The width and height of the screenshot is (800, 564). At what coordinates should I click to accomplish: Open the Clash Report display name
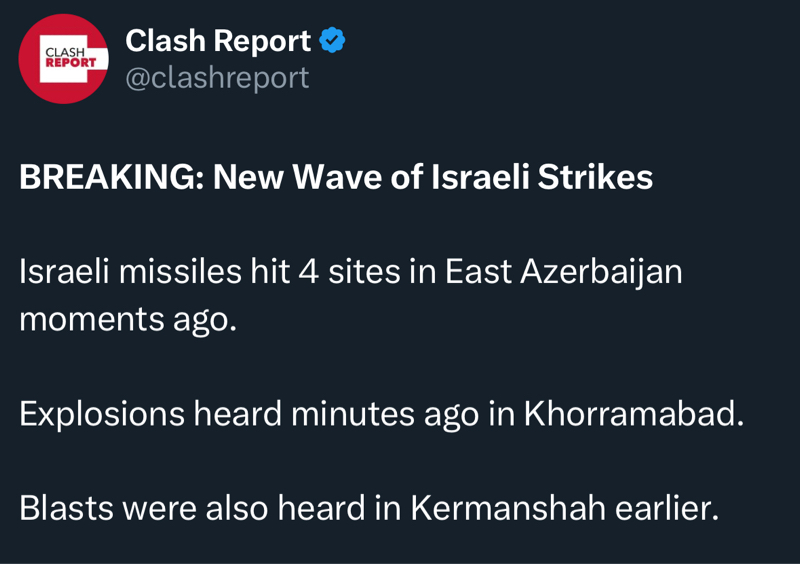(218, 41)
